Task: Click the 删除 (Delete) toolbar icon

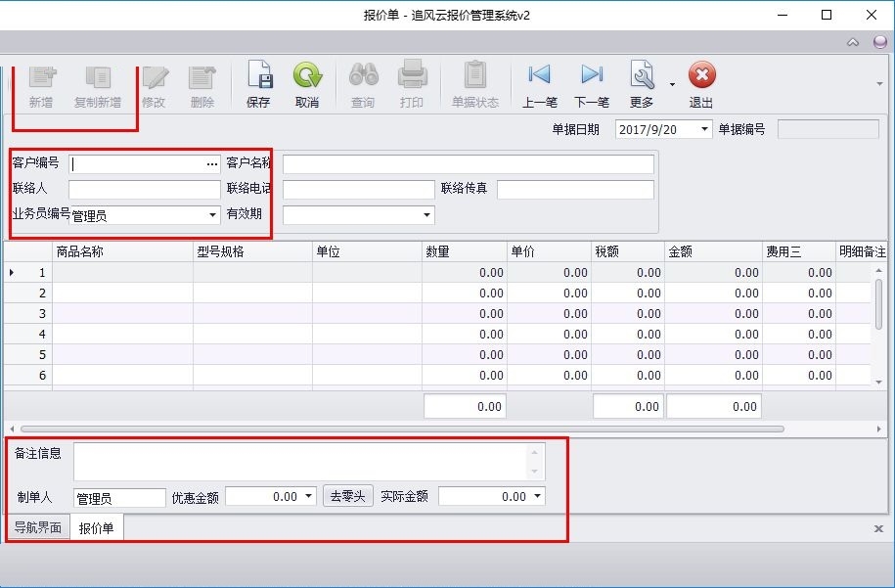Action: [x=202, y=78]
